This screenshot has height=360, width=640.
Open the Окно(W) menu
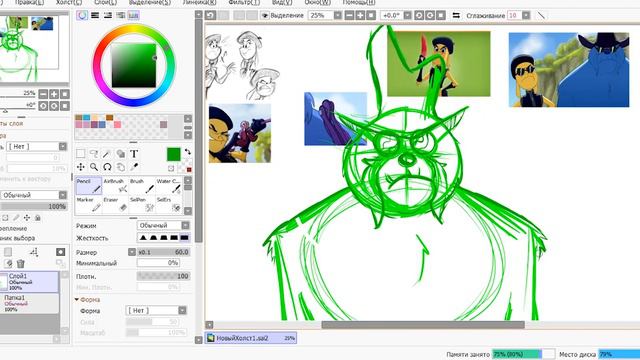(318, 2)
